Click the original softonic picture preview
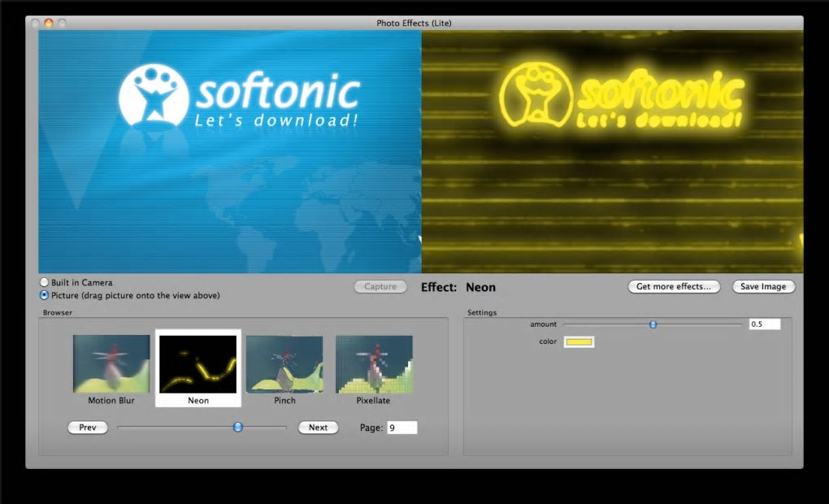The height and width of the screenshot is (504, 829). tap(230, 151)
